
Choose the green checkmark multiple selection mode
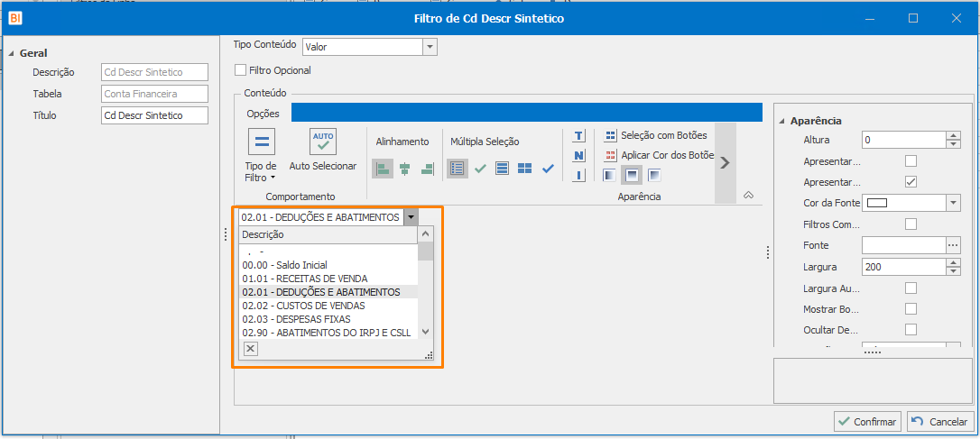[480, 169]
